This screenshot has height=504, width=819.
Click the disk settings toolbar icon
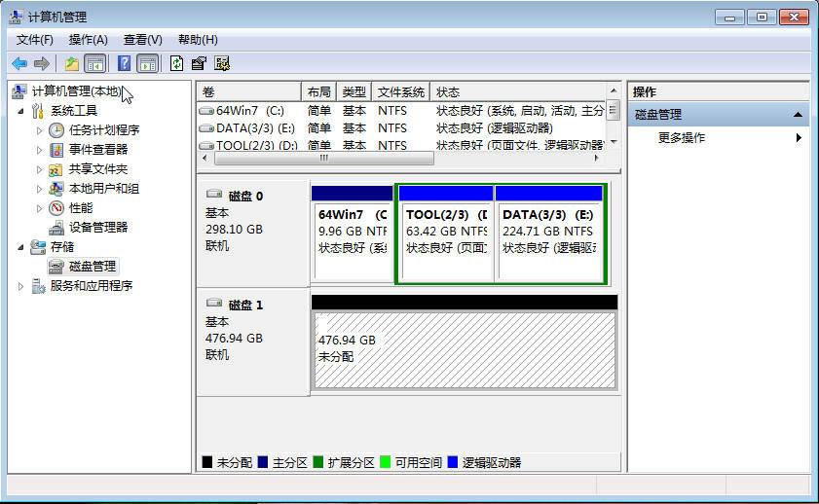pyautogui.click(x=222, y=63)
